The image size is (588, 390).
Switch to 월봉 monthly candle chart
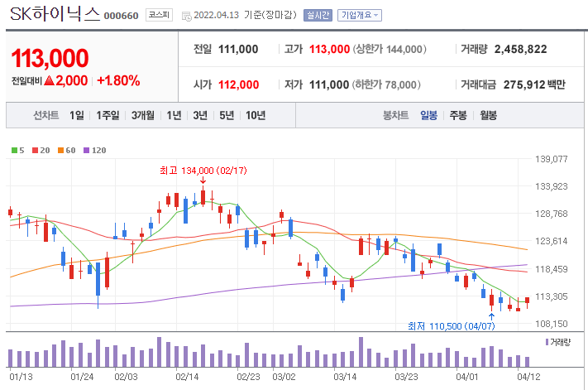488,115
